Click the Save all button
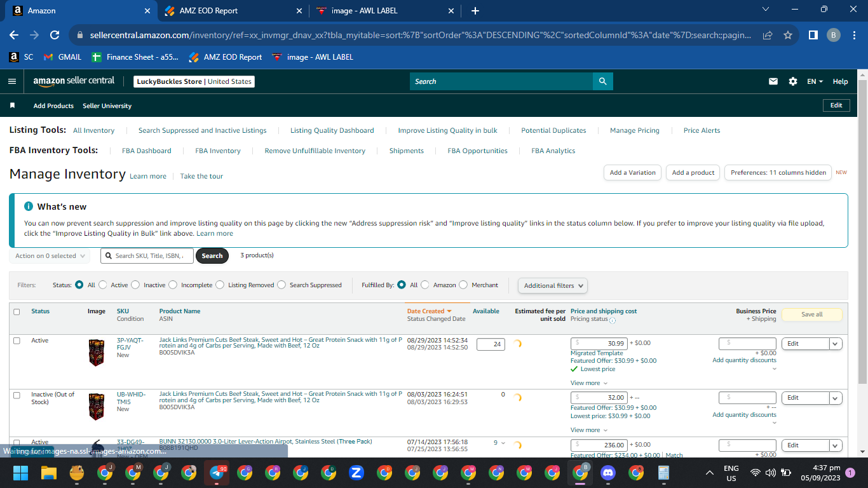Image resolution: width=868 pixels, height=488 pixels. pos(811,315)
